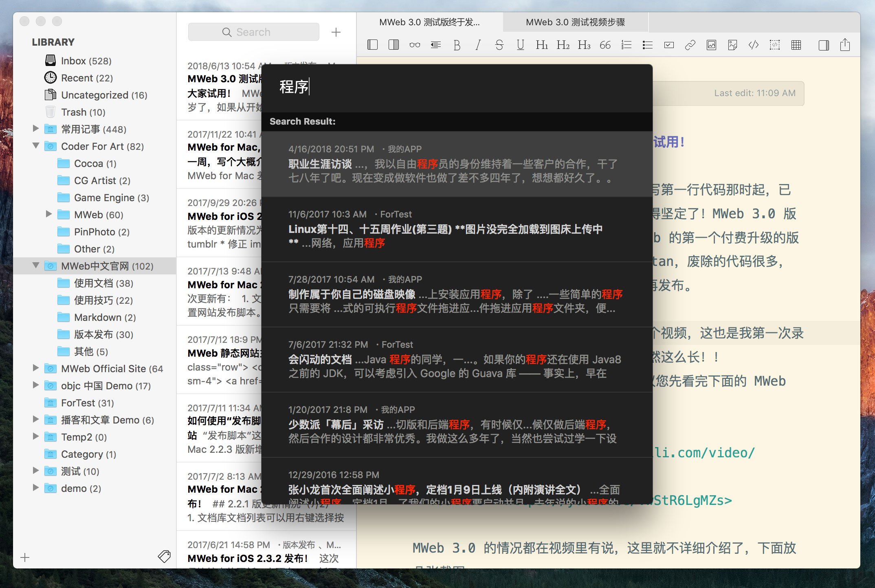Image resolution: width=875 pixels, height=588 pixels.
Task: Toggle the document list panel
Action: tap(393, 45)
